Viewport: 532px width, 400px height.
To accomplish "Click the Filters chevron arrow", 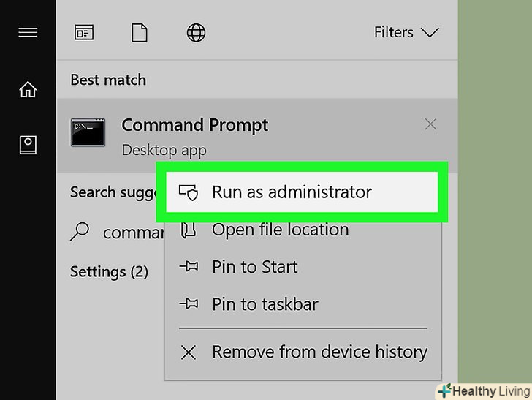I will 430,32.
